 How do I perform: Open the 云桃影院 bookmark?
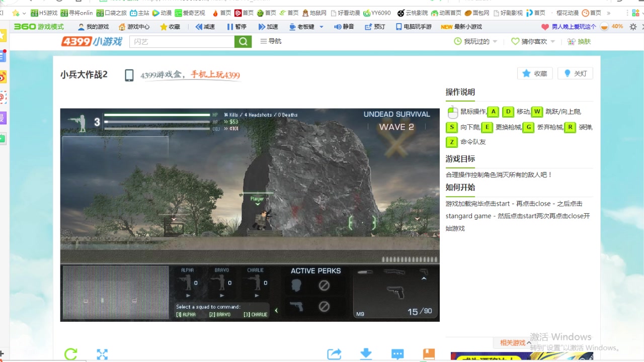pos(413,13)
